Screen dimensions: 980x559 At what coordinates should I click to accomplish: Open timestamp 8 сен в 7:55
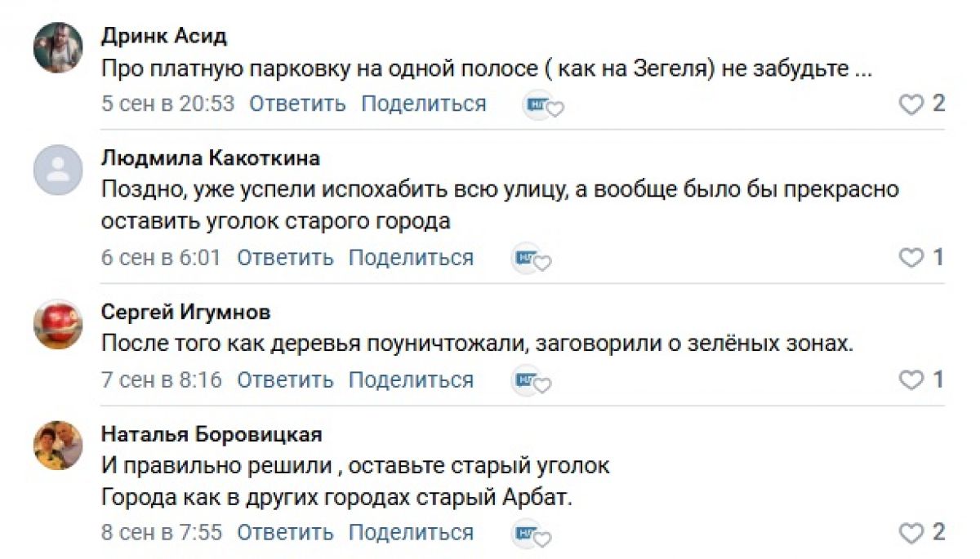coord(162,533)
